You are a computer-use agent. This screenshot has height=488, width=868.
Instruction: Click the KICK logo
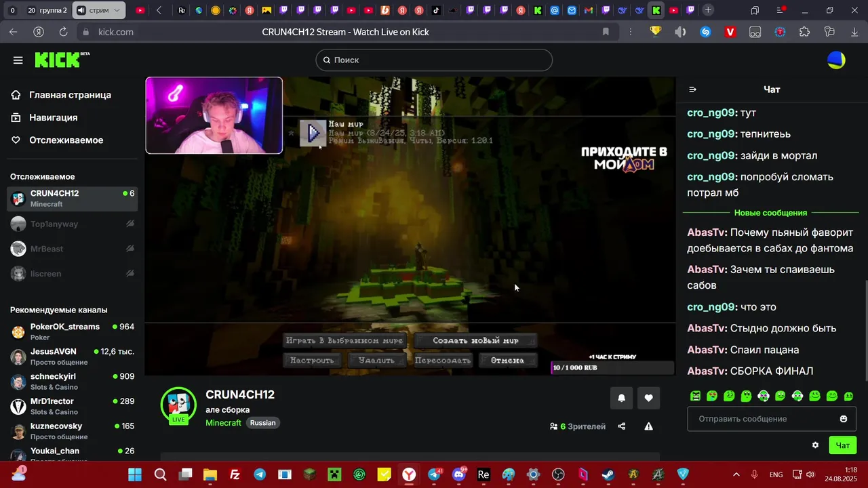[x=62, y=60]
